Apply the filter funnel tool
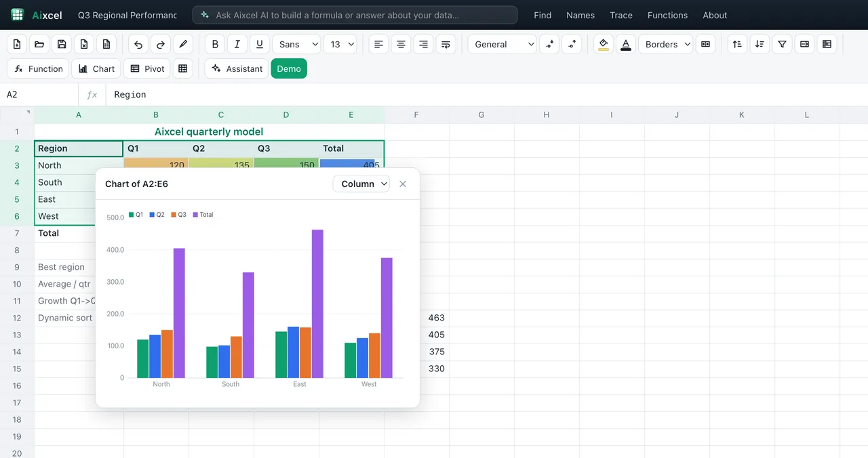Image resolution: width=868 pixels, height=458 pixels. [782, 44]
